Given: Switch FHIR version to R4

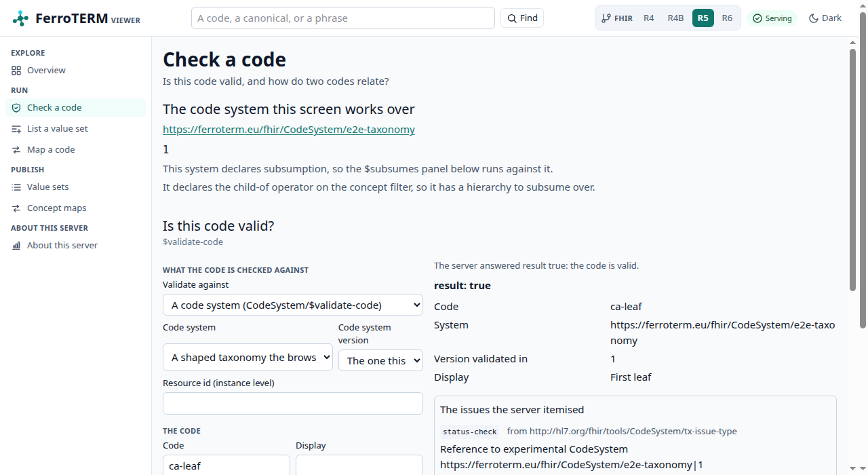Looking at the screenshot, I should [x=649, y=18].
